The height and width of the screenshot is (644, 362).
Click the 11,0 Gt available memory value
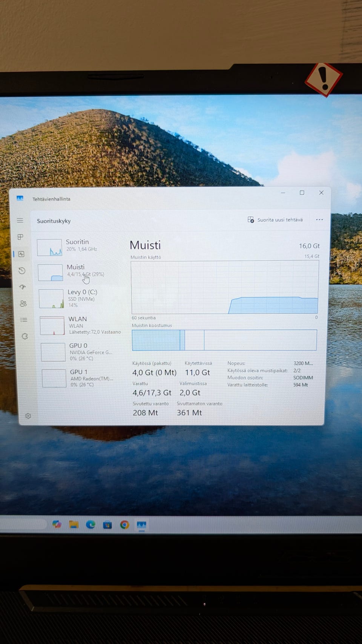click(x=197, y=372)
